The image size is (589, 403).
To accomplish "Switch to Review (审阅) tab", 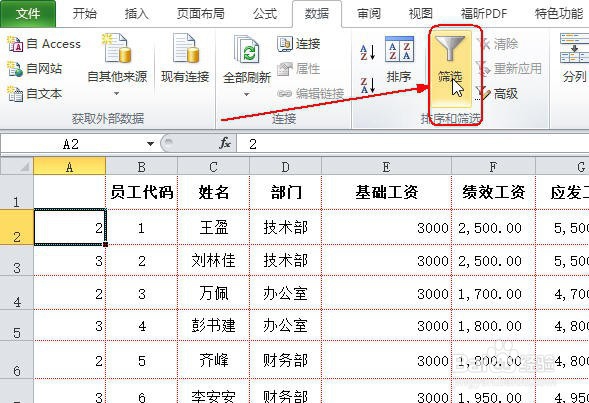I will 369,14.
